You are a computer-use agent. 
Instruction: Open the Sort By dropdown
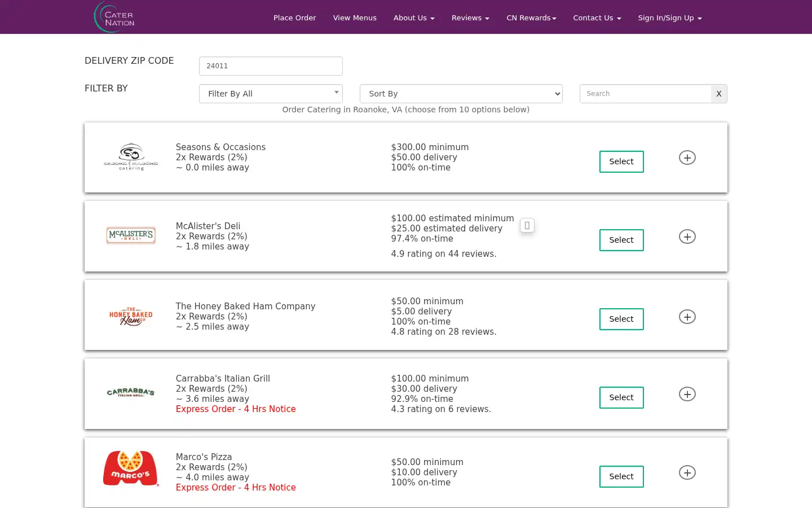[461, 94]
